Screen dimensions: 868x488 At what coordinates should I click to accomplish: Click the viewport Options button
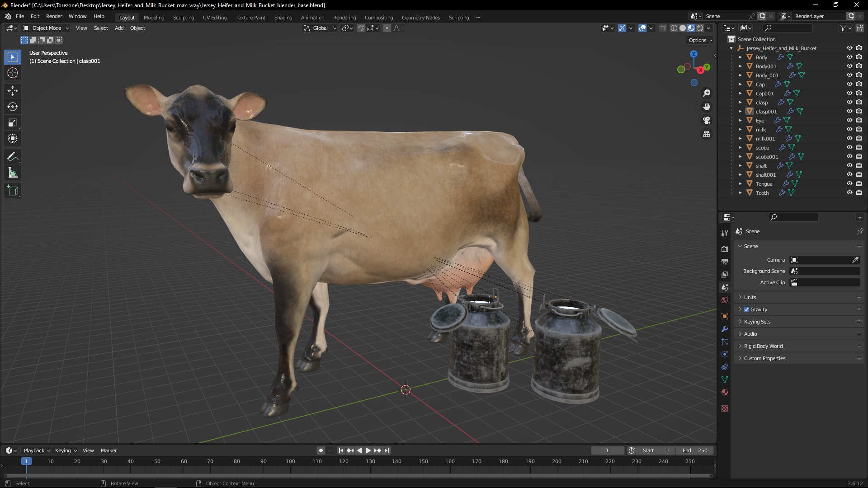(x=700, y=40)
